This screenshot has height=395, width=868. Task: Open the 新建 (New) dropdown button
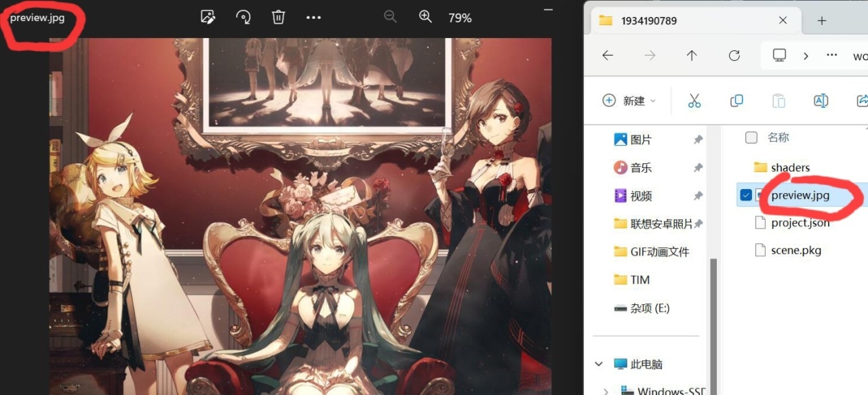coord(629,101)
